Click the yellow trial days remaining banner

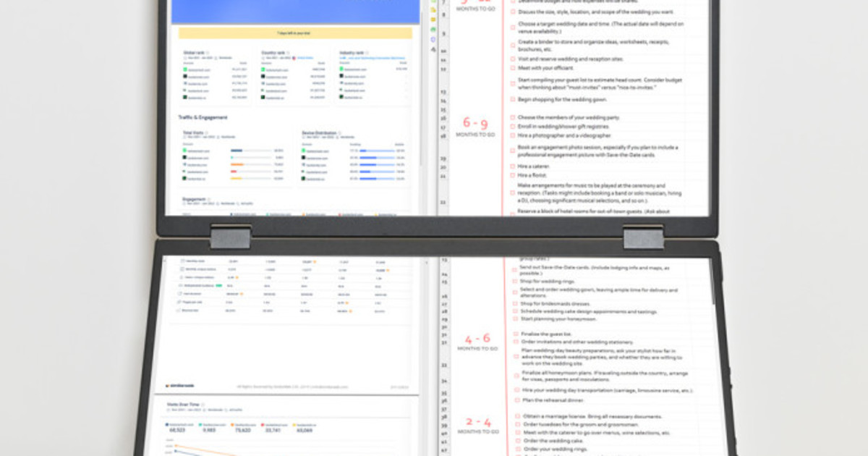(295, 33)
